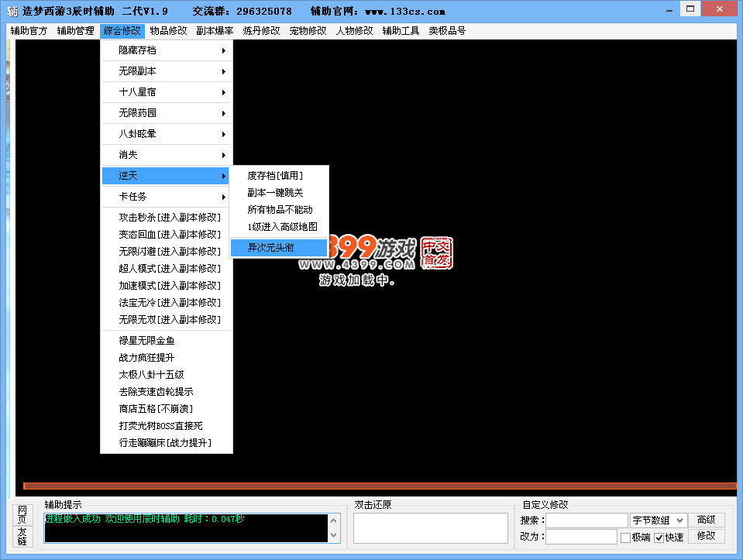The image size is (743, 560).
Task: Click 废存档[慎用] in submenu
Action: pyautogui.click(x=279, y=175)
